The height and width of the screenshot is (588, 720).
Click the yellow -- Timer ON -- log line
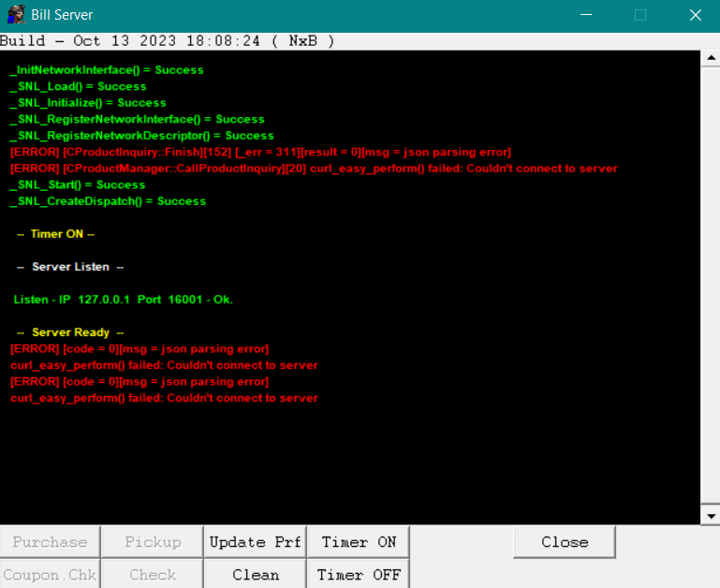pyautogui.click(x=55, y=234)
